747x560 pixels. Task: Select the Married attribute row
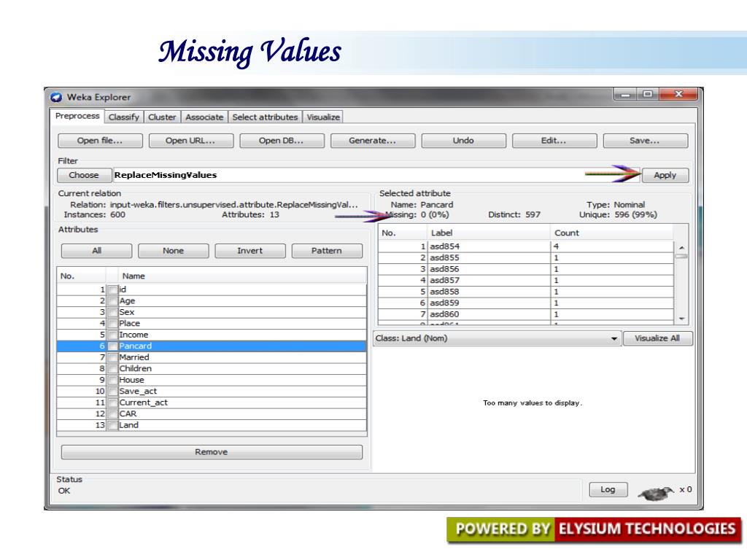(212, 357)
